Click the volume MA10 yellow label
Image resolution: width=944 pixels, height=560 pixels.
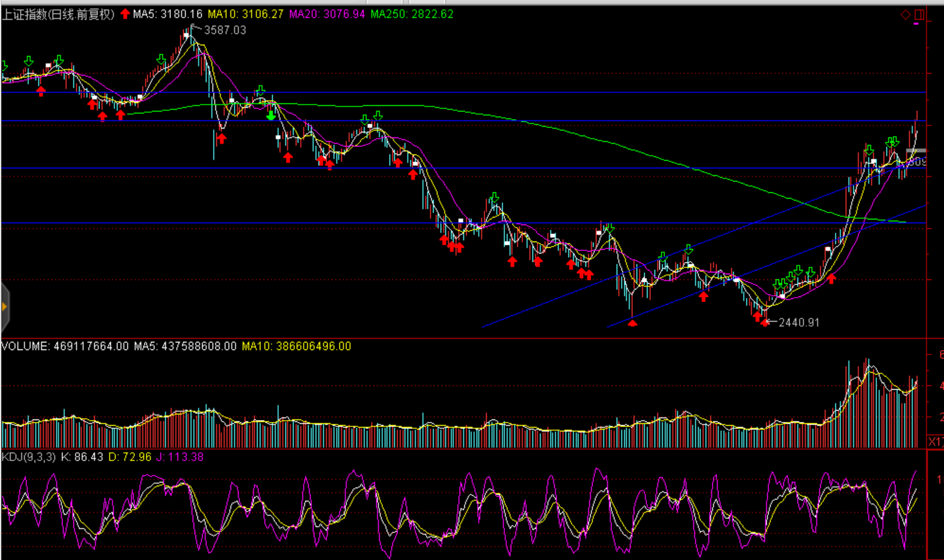(x=296, y=346)
